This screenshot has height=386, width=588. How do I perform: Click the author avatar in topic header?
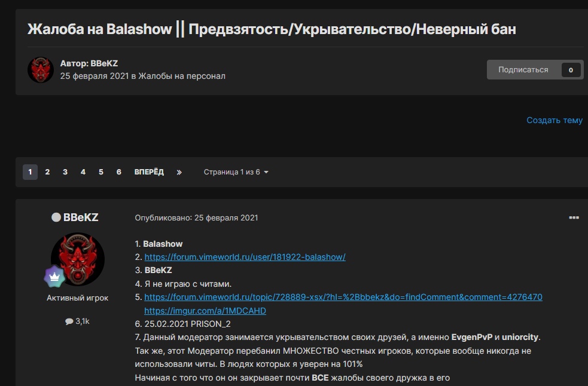tap(41, 70)
